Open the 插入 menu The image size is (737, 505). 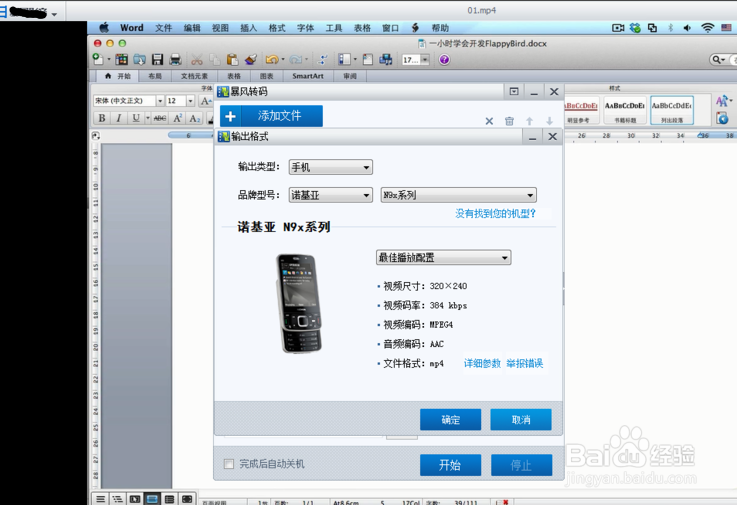coord(249,28)
